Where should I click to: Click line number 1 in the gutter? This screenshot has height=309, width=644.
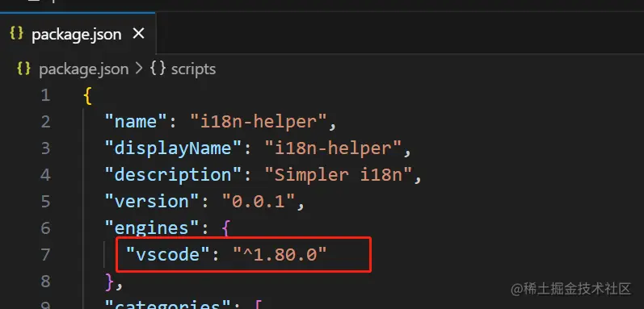[45, 95]
